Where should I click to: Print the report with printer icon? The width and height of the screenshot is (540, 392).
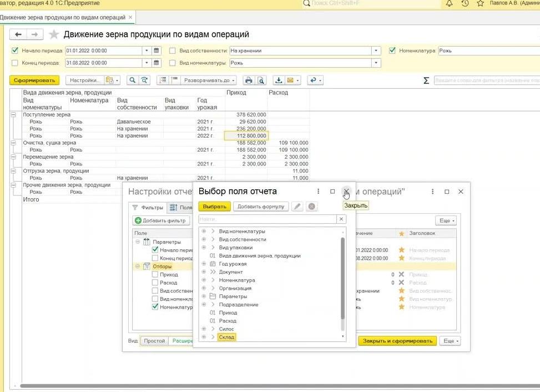pyautogui.click(x=249, y=81)
